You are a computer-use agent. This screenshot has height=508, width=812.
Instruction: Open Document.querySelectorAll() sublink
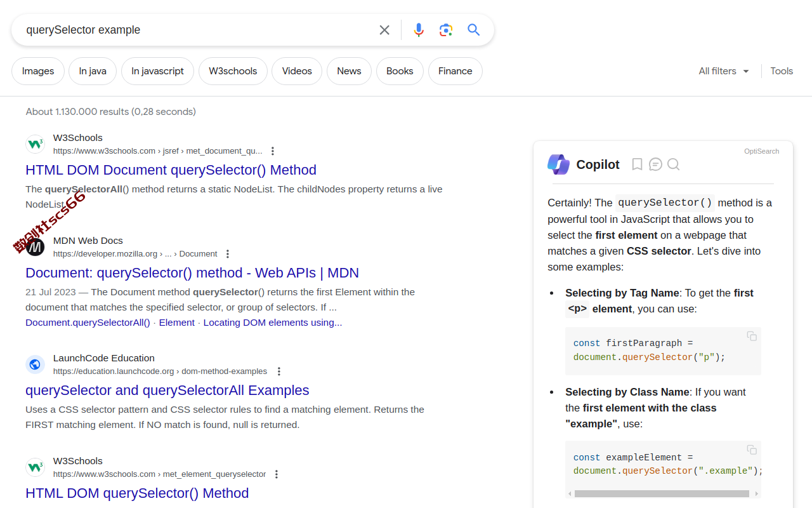pos(88,323)
